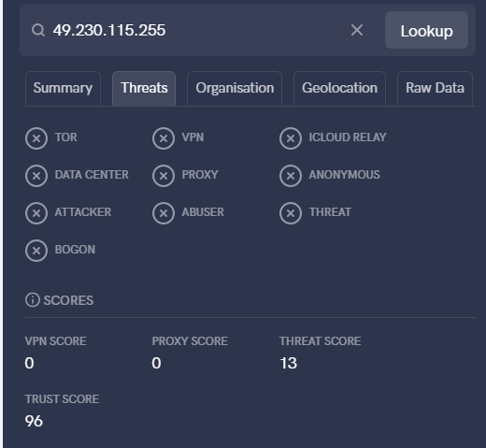Switch to the Summary tab
Viewport: 486px width, 448px height.
pos(63,89)
